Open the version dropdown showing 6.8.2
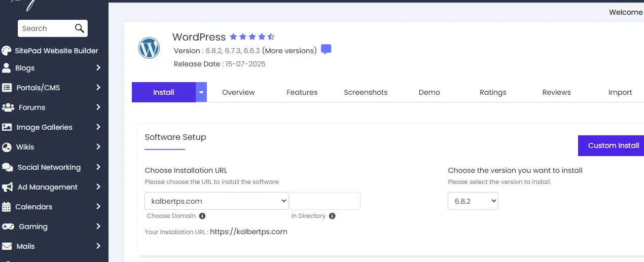Viewport: 644px width, 262px height. (473, 201)
